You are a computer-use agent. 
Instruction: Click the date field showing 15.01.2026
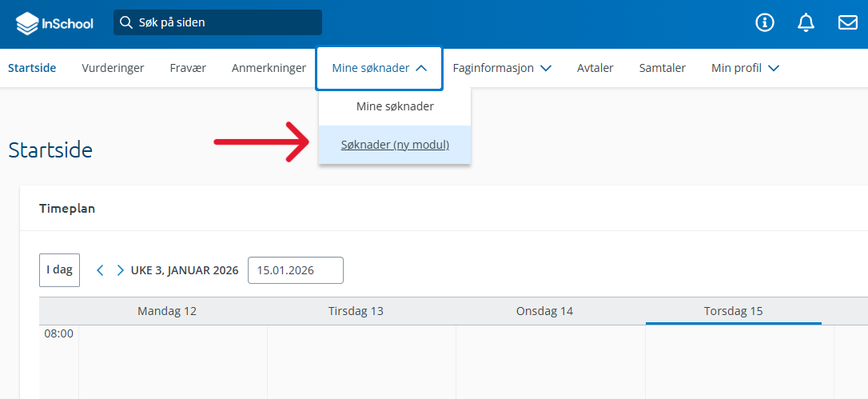[x=295, y=270]
